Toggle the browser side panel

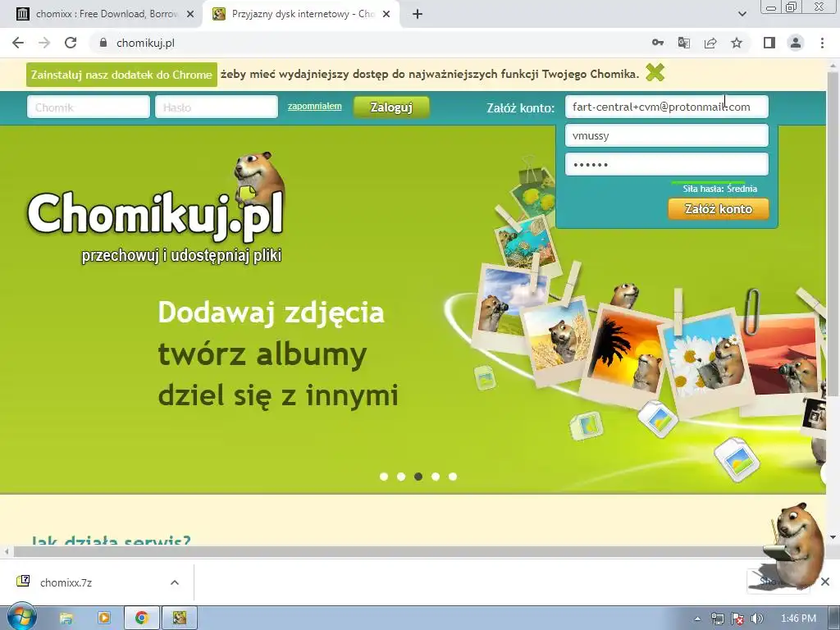769,43
